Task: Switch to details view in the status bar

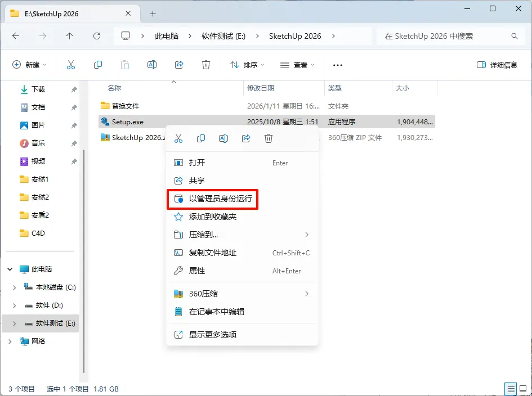Action: coord(511,389)
